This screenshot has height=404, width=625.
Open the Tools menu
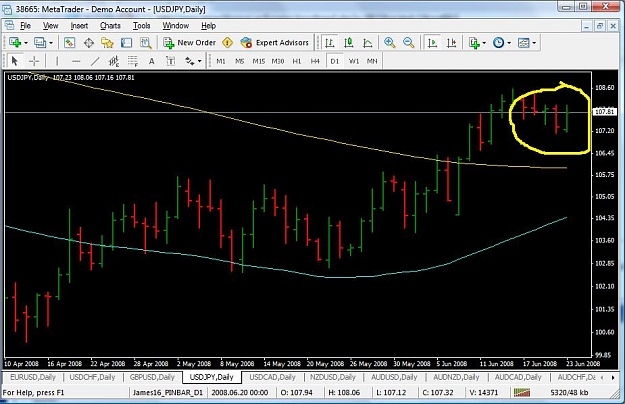(x=142, y=25)
